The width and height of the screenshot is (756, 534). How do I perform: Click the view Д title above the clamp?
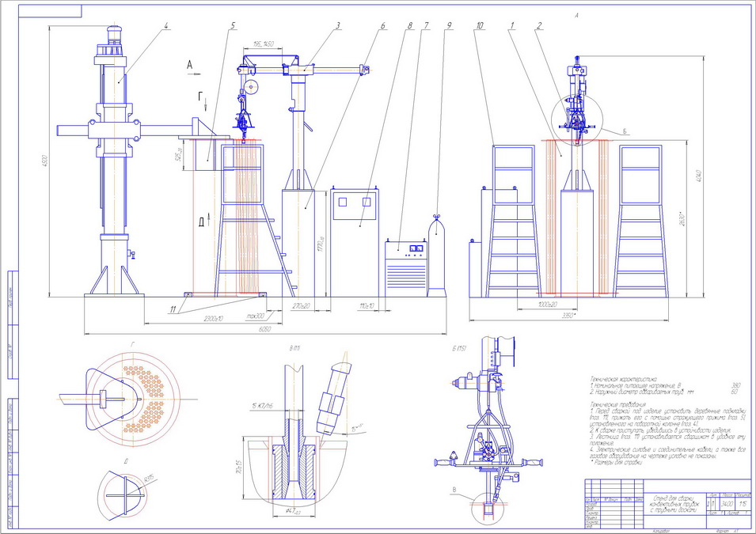(126, 461)
